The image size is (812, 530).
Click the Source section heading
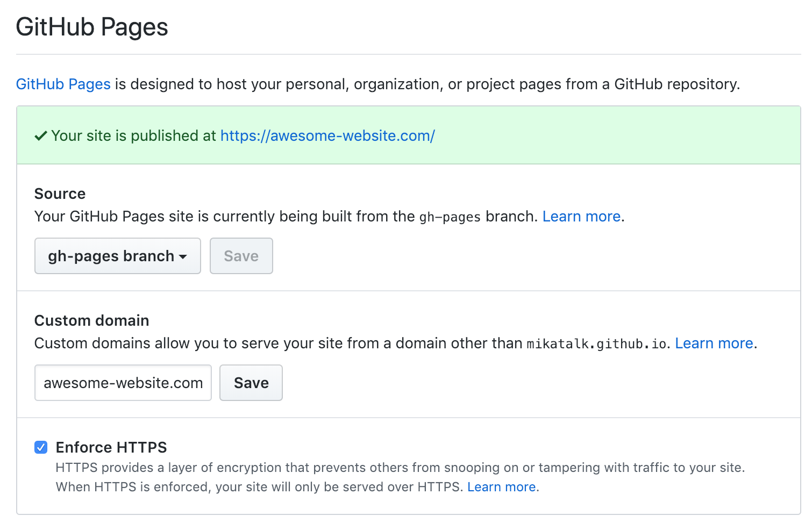(x=60, y=194)
